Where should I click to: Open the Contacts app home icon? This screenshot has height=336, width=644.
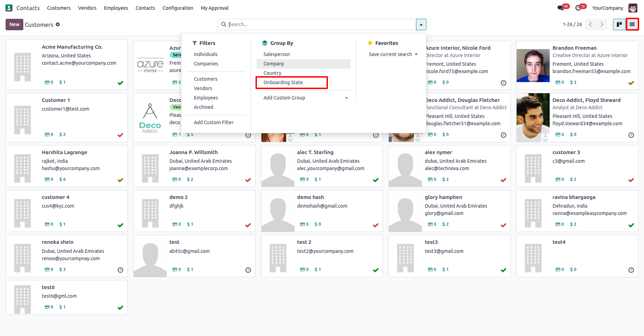tap(9, 8)
